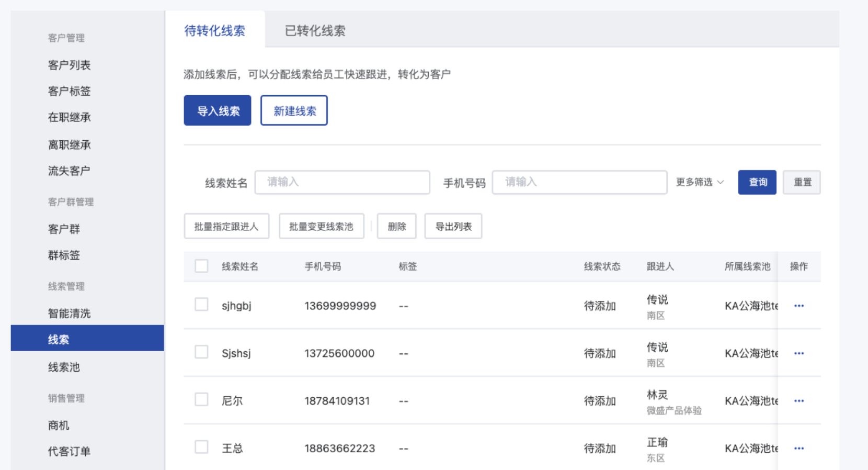Focus the 线索姓名 input field

point(342,182)
